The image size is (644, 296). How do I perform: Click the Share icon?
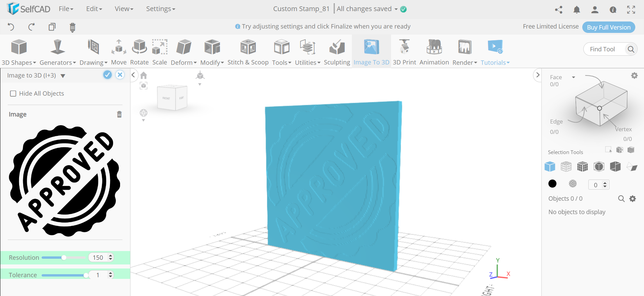point(558,10)
